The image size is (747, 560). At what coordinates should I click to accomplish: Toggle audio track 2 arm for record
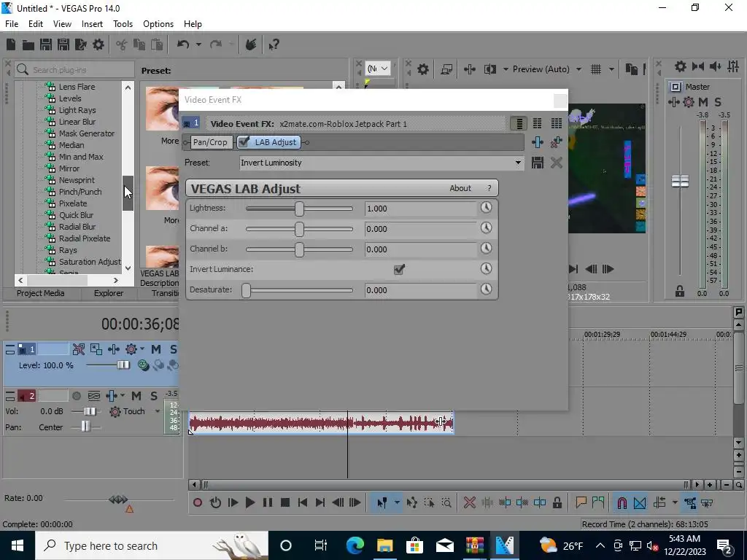point(76,396)
